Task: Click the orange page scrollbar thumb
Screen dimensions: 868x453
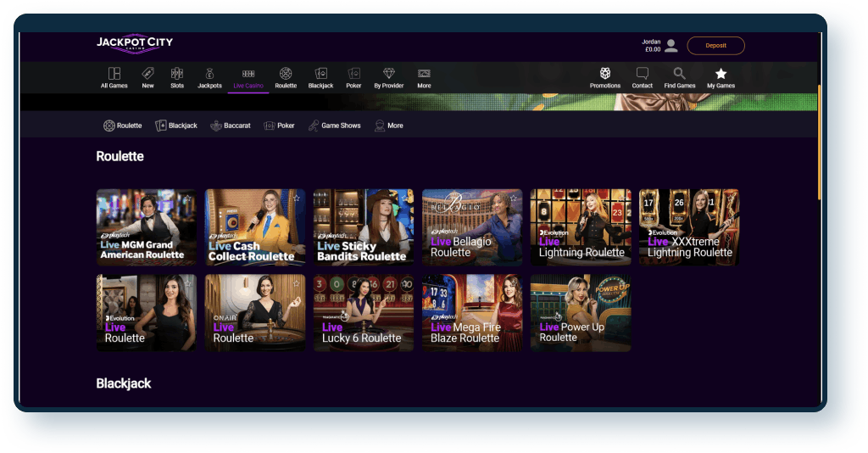Action: pyautogui.click(x=819, y=143)
